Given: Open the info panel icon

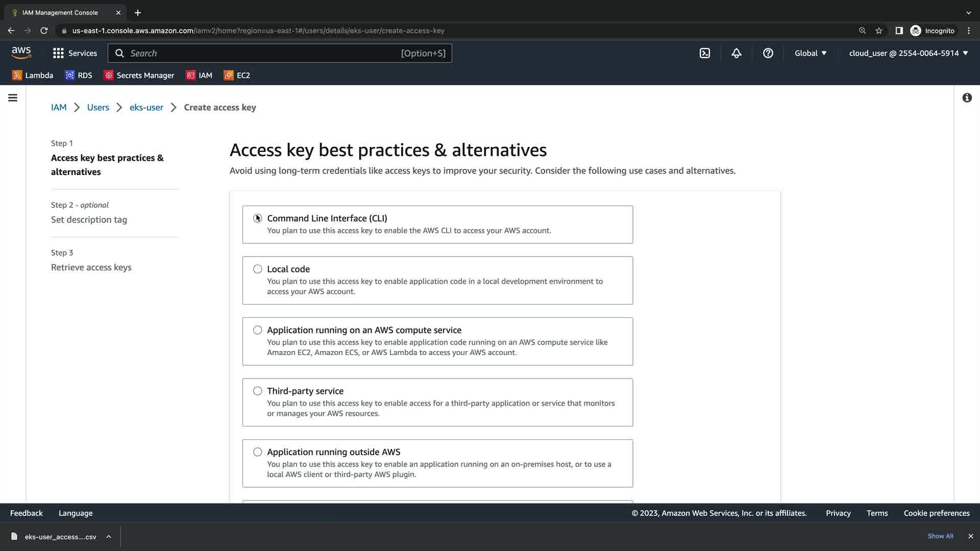Looking at the screenshot, I should coord(967,97).
